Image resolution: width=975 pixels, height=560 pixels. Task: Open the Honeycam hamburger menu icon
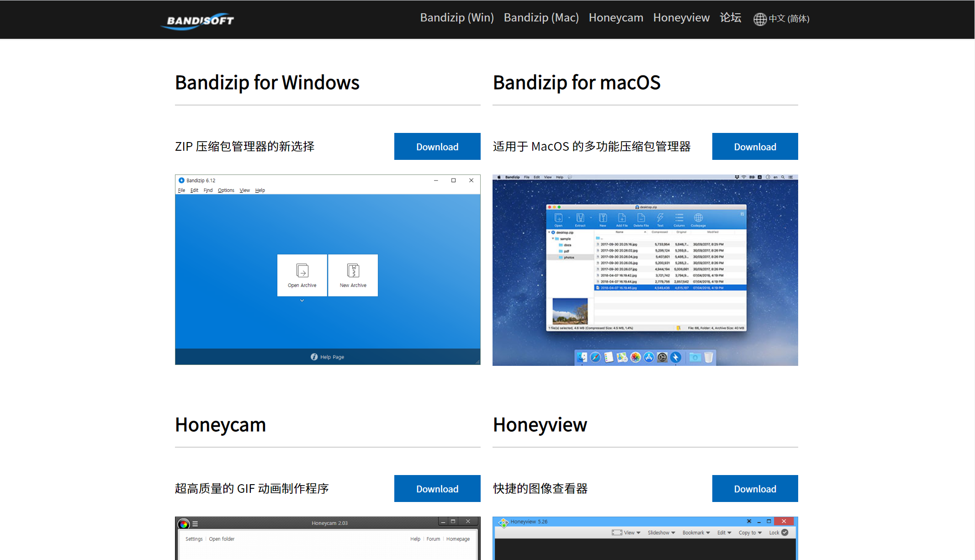tap(195, 524)
